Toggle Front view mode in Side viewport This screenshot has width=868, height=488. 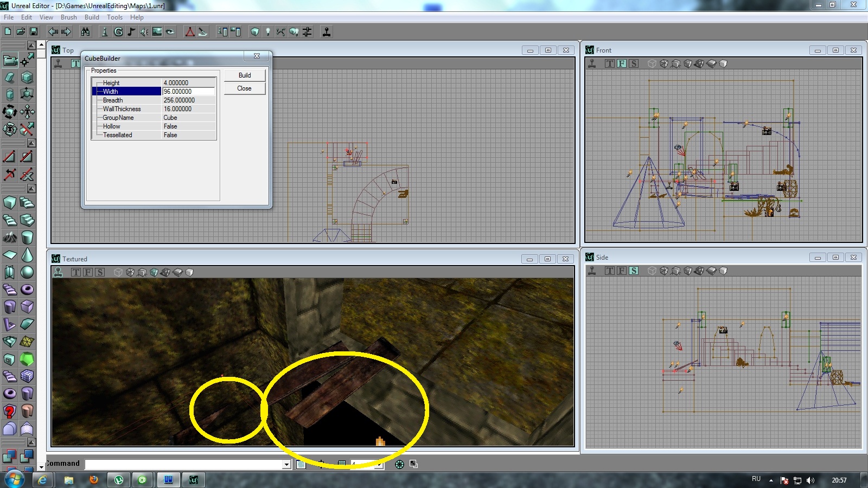tap(622, 271)
